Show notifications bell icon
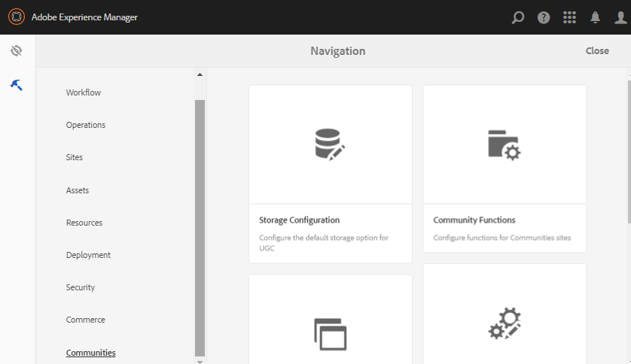The image size is (631, 364). 595,17
